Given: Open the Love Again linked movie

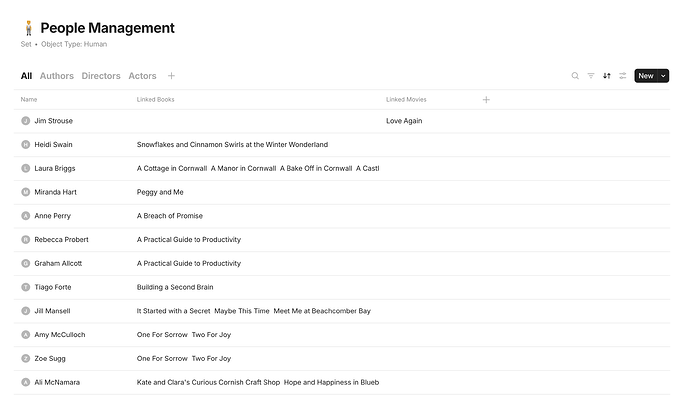Looking at the screenshot, I should click(404, 121).
